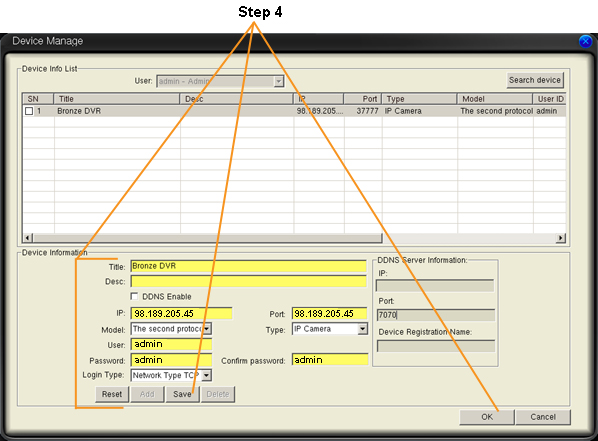
Task: Click the Confirm password field
Action: pyautogui.click(x=330, y=359)
